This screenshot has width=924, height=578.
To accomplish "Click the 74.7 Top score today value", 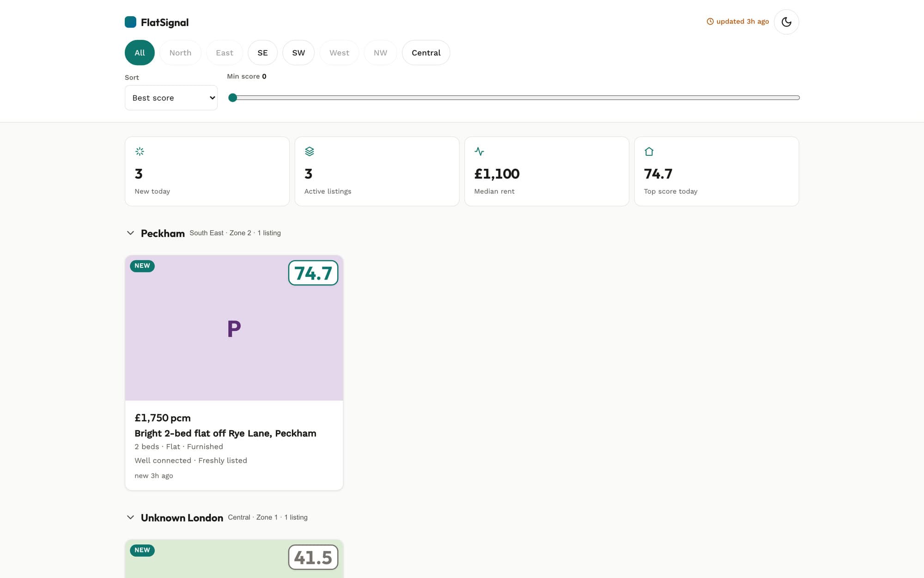I will [x=658, y=174].
